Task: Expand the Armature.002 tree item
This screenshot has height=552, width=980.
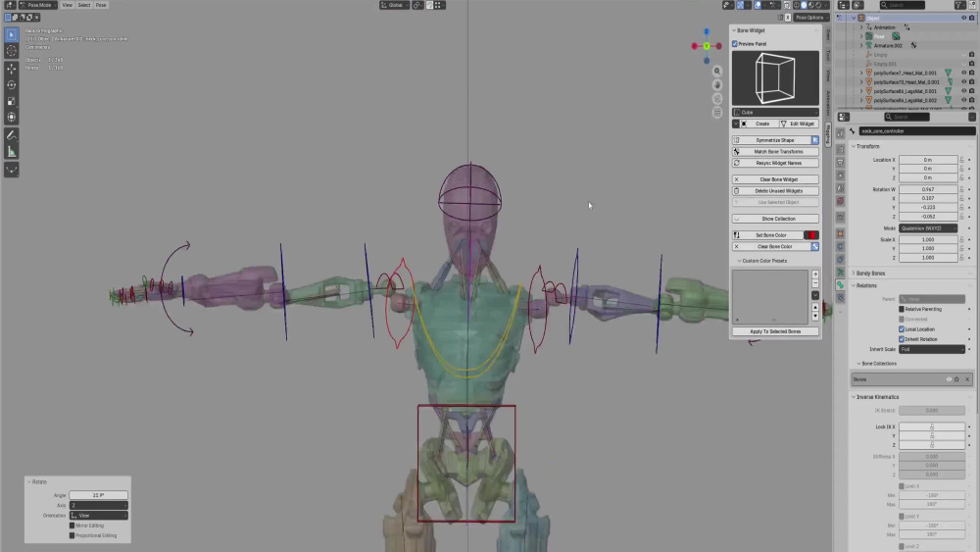Action: click(861, 46)
